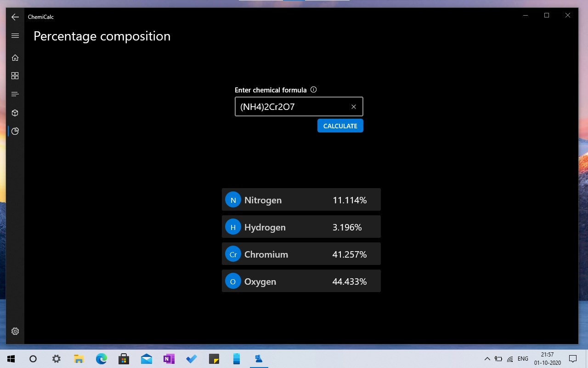Click the Enter chemical formula label
This screenshot has height=368, width=588.
click(x=271, y=90)
